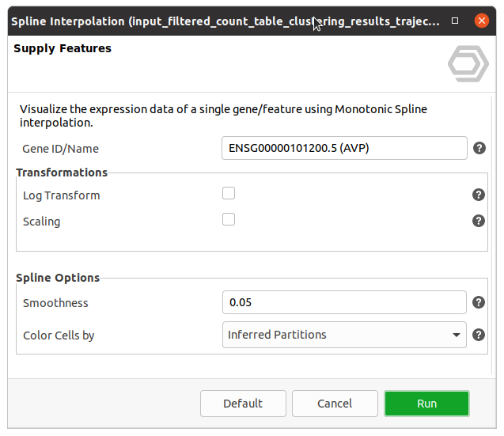Open the Color Cells by dropdown
The height and width of the screenshot is (436, 504).
(344, 335)
